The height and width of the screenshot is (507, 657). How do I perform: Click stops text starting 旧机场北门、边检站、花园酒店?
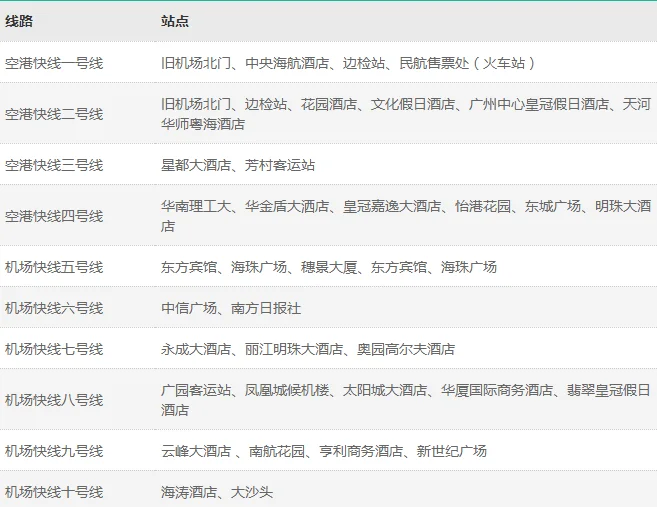pyautogui.click(x=406, y=114)
